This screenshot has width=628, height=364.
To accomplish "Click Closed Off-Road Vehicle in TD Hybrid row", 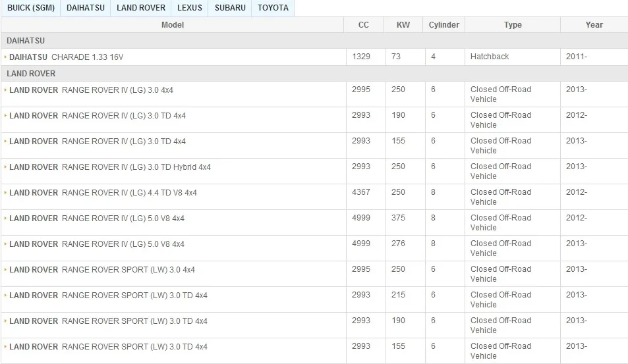I will [x=501, y=171].
